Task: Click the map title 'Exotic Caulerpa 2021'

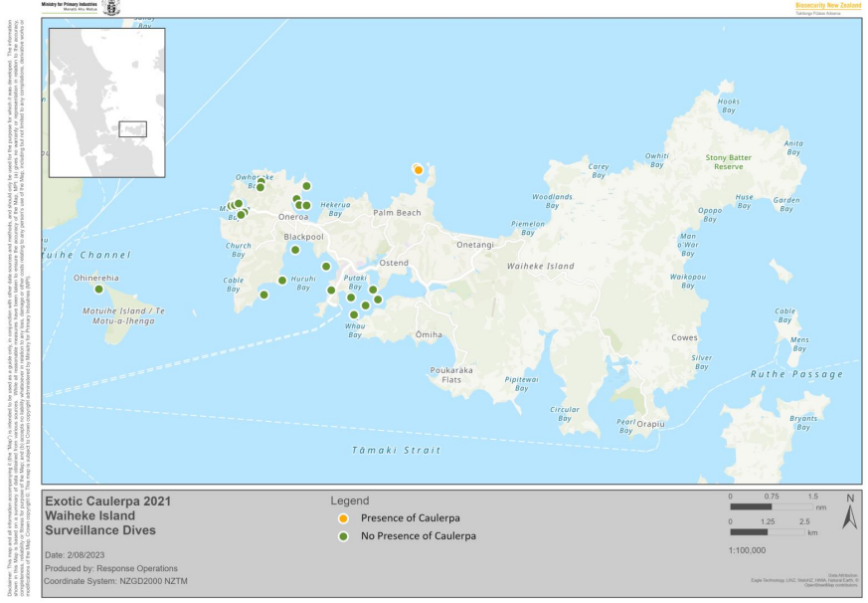Action: [x=108, y=502]
